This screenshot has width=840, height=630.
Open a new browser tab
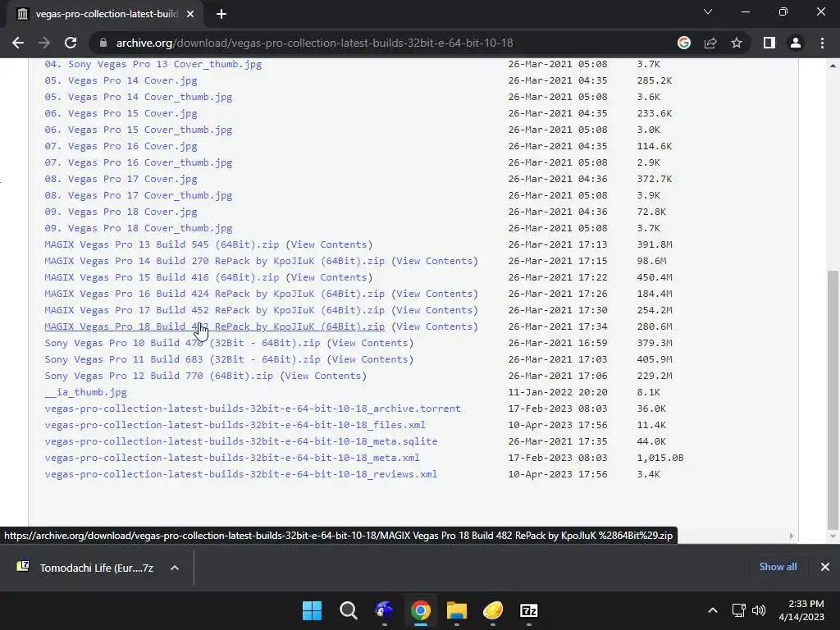[x=221, y=14]
